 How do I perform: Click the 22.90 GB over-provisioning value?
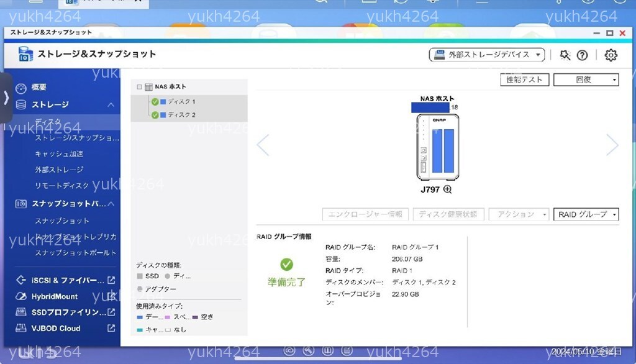405,294
